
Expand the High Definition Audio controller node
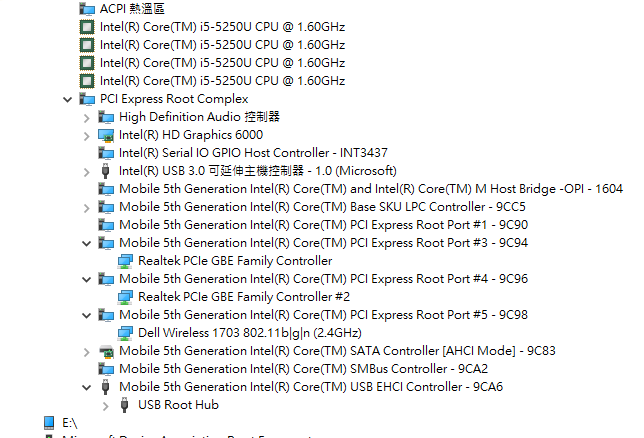(87, 117)
